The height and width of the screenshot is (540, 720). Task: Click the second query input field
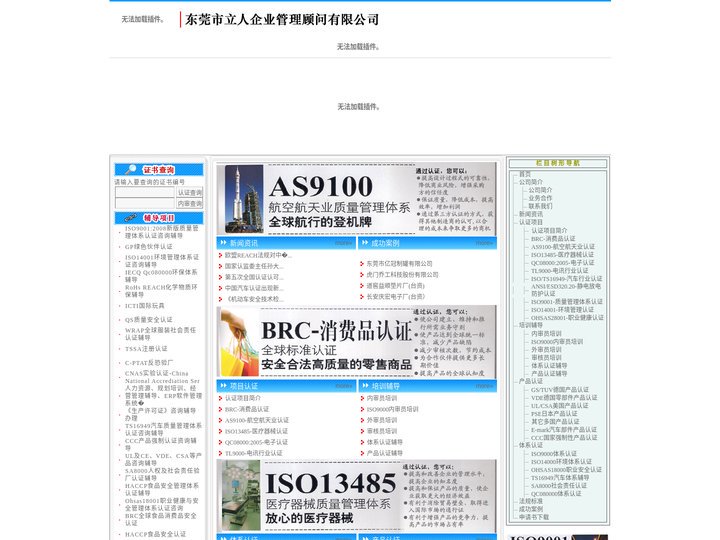pyautogui.click(x=145, y=203)
